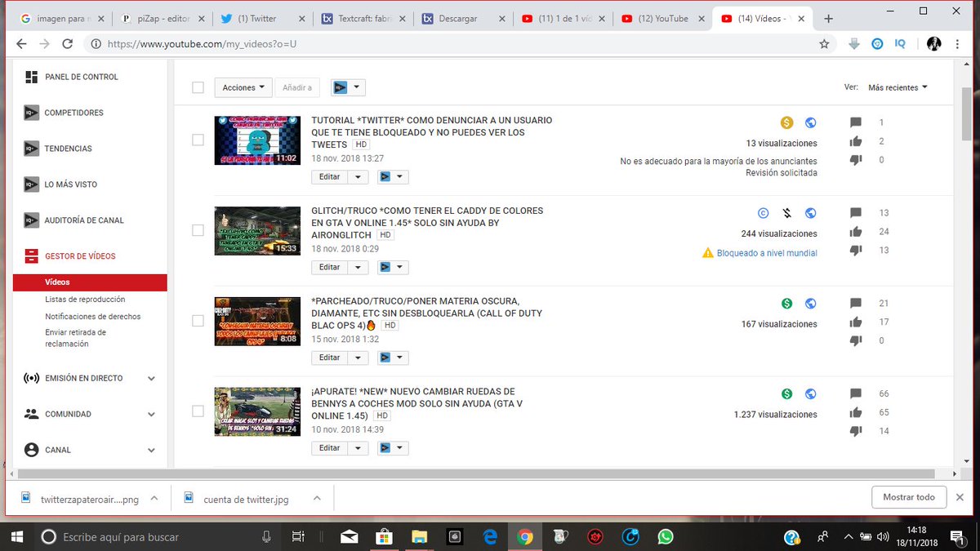Open Listas de reproducción submenu item

pyautogui.click(x=85, y=300)
